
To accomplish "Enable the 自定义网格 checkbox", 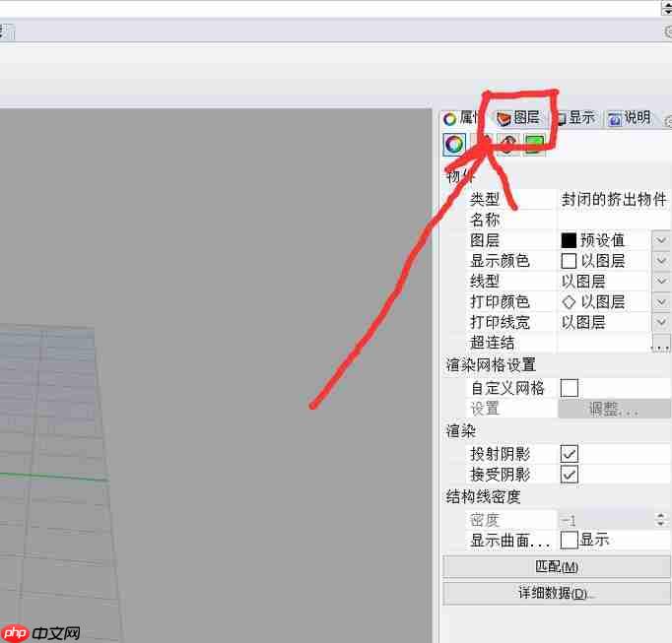I will coord(570,388).
